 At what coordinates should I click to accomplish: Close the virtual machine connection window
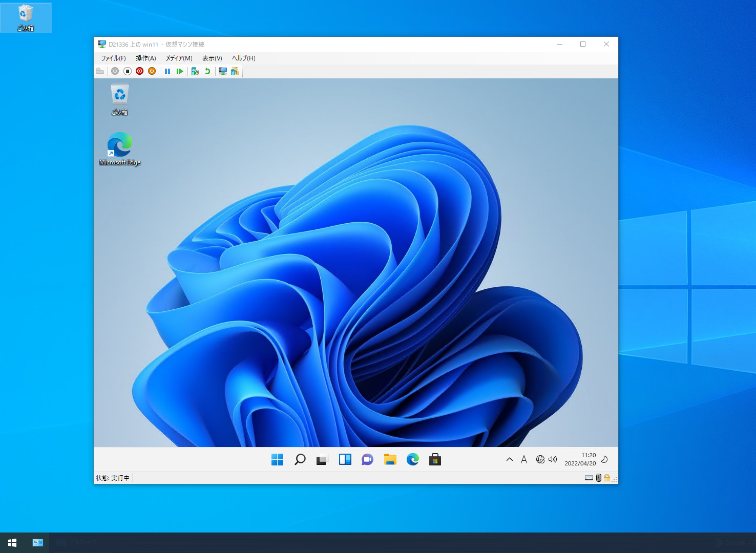[606, 44]
